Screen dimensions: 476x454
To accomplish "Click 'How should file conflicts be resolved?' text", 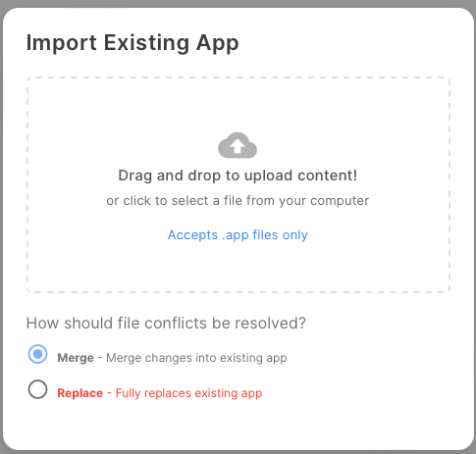I will coord(166,323).
